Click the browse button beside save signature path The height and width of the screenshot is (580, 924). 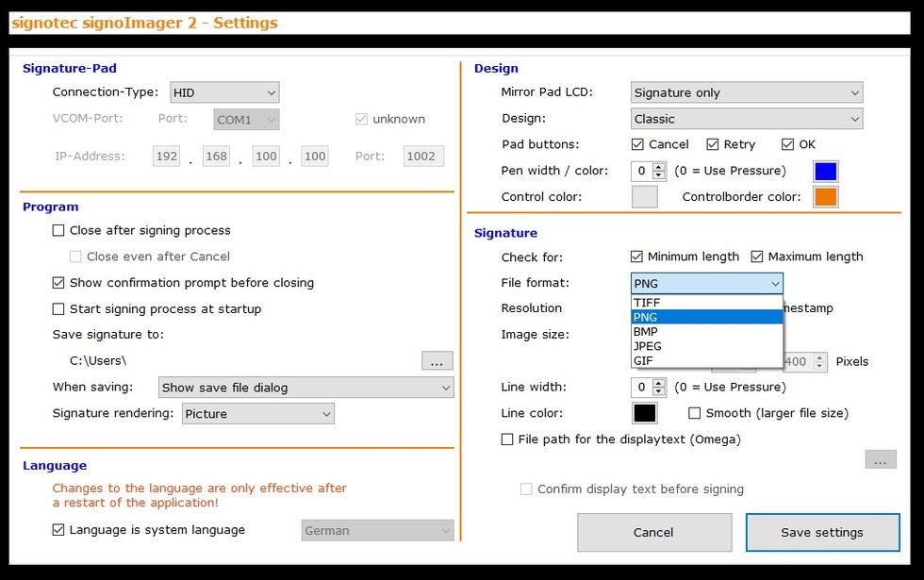(437, 361)
